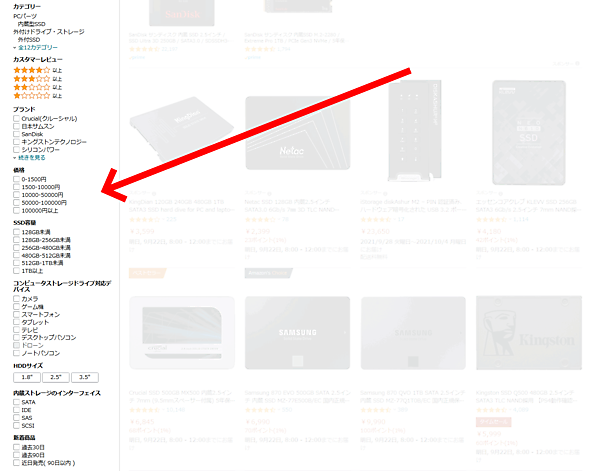Open the Netac SSD product image
This screenshot has height=471, width=600.
pyautogui.click(x=298, y=133)
